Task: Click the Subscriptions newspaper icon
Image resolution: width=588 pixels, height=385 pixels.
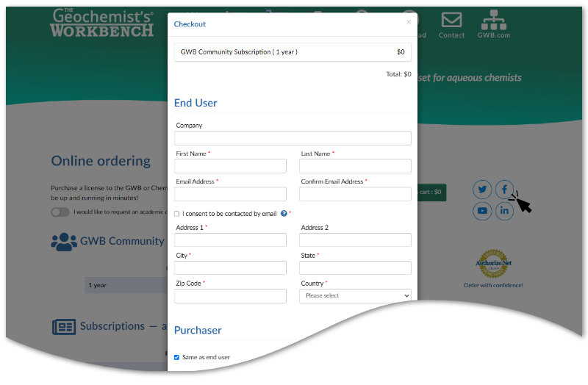Action: pyautogui.click(x=64, y=327)
